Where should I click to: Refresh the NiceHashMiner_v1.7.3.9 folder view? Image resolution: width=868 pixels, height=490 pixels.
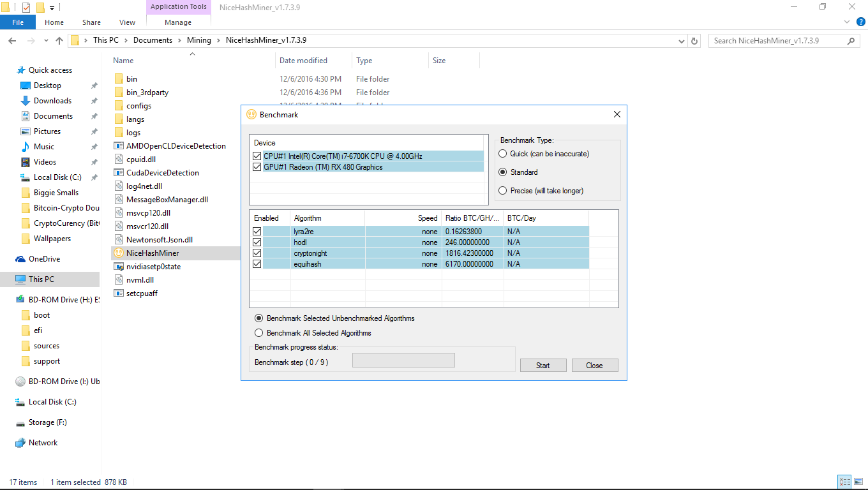click(x=694, y=41)
